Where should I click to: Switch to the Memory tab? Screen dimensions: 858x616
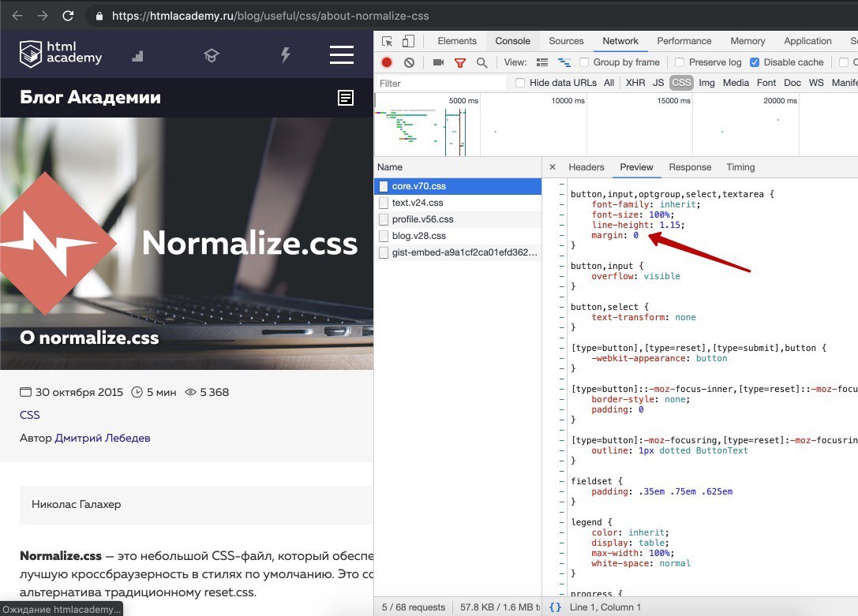click(747, 41)
